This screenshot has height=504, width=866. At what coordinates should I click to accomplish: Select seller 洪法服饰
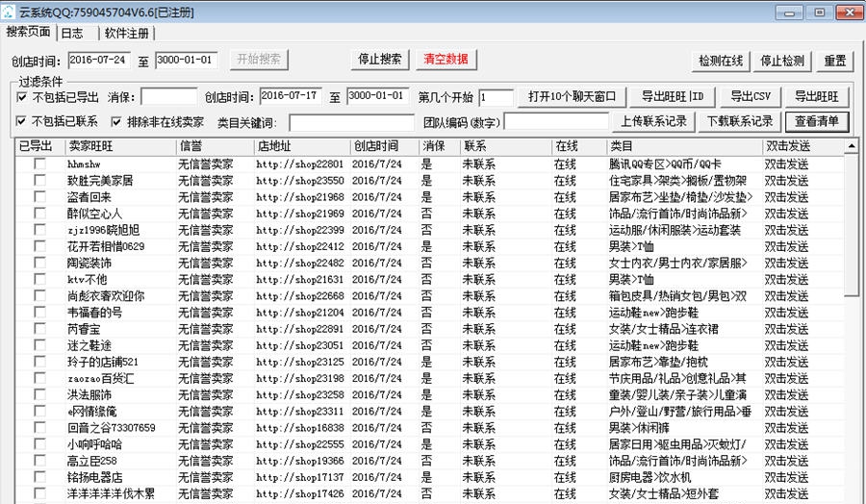89,395
